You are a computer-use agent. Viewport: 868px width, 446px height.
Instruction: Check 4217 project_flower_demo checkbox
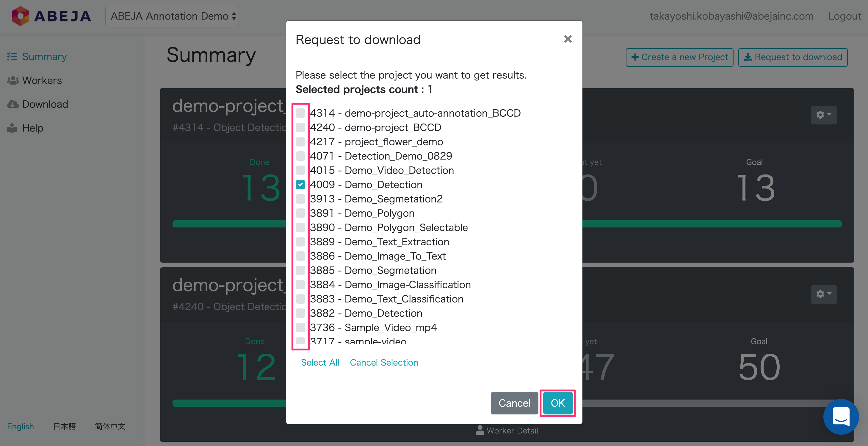point(300,142)
